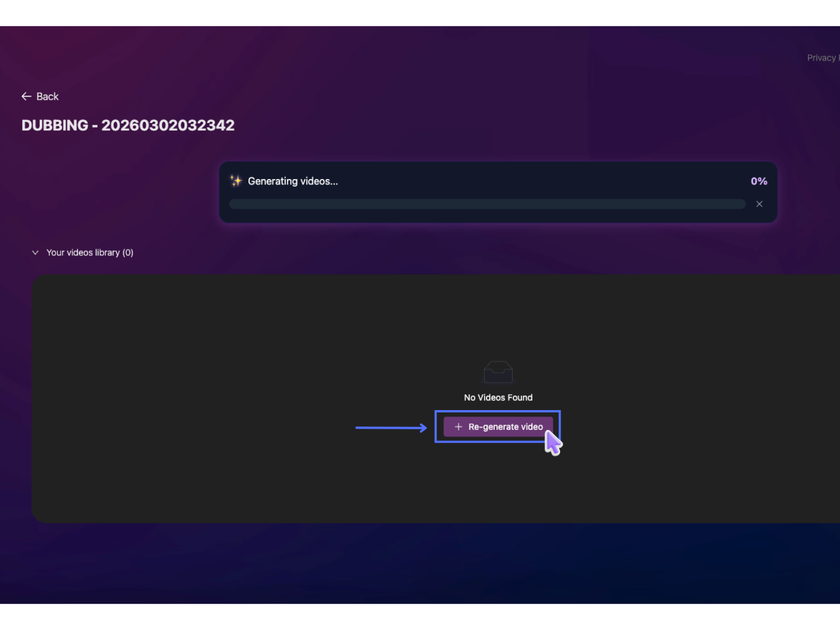Click the word 'DUBBING' in the heading

55,125
